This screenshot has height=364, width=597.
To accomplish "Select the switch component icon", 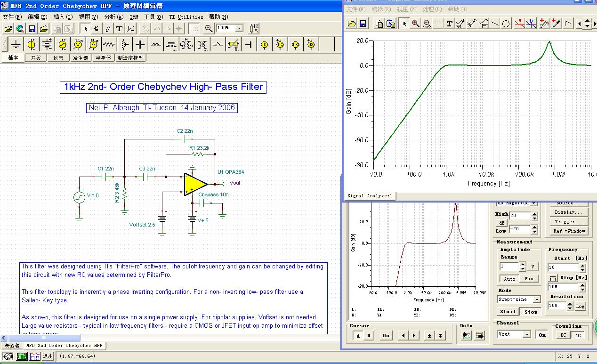I will (218, 45).
